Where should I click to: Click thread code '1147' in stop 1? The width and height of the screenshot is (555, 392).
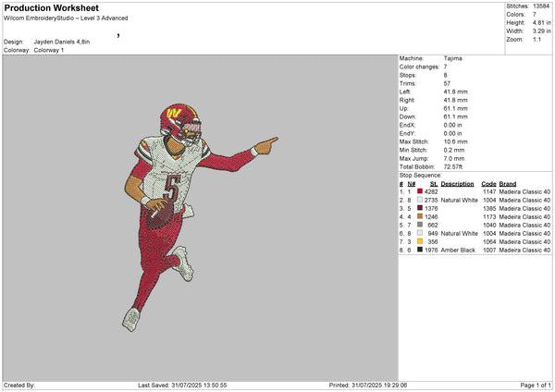[x=489, y=191]
